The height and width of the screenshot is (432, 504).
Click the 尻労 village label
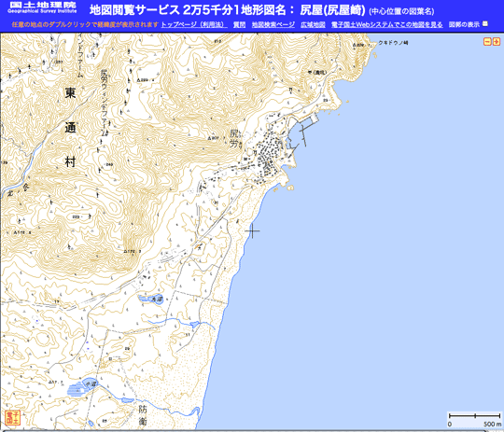pyautogui.click(x=234, y=139)
